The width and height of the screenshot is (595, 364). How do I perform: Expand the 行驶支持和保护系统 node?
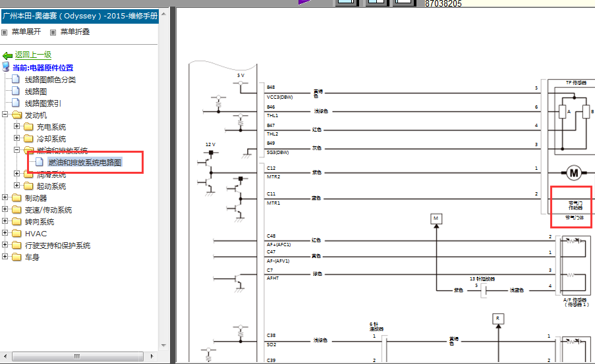click(5, 245)
